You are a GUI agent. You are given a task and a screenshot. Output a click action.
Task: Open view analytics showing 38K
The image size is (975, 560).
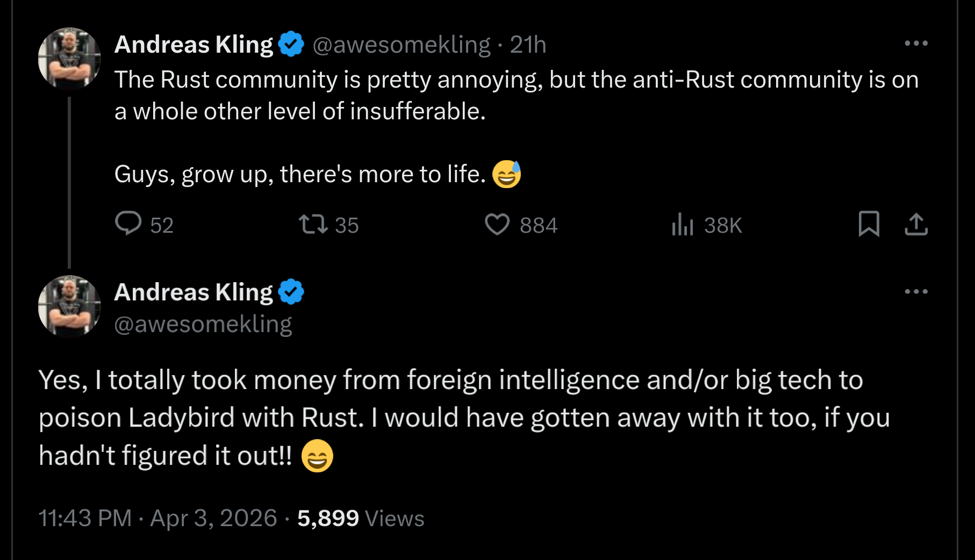coord(683,225)
